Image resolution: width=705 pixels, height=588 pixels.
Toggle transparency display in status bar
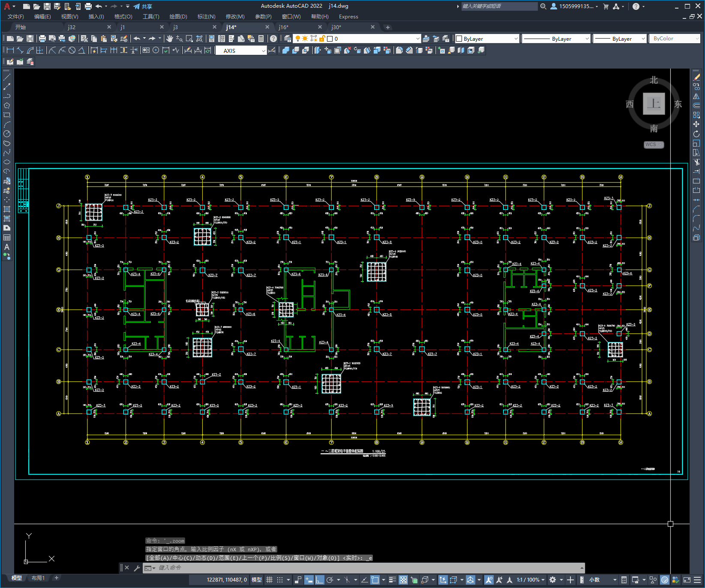[403, 580]
